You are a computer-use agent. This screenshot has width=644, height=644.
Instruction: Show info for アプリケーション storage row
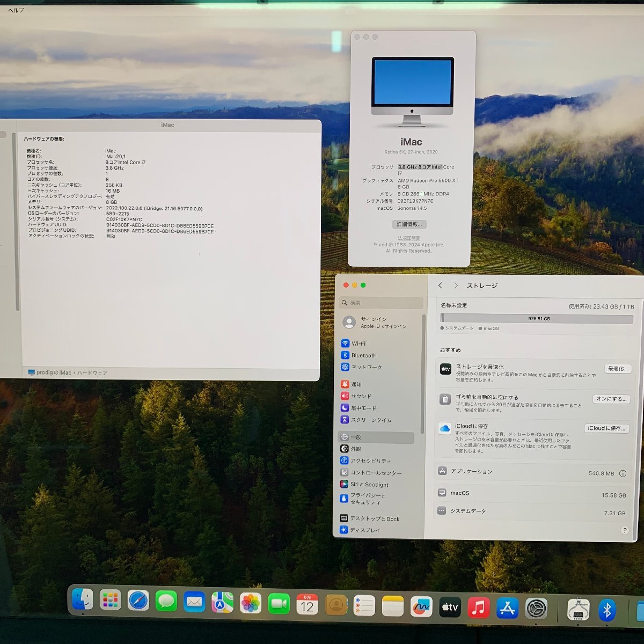(623, 473)
